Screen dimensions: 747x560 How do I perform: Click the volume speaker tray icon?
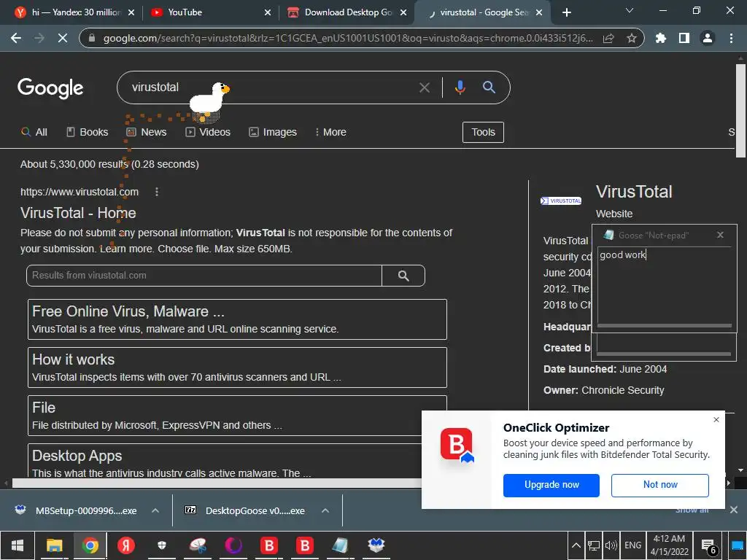click(611, 545)
